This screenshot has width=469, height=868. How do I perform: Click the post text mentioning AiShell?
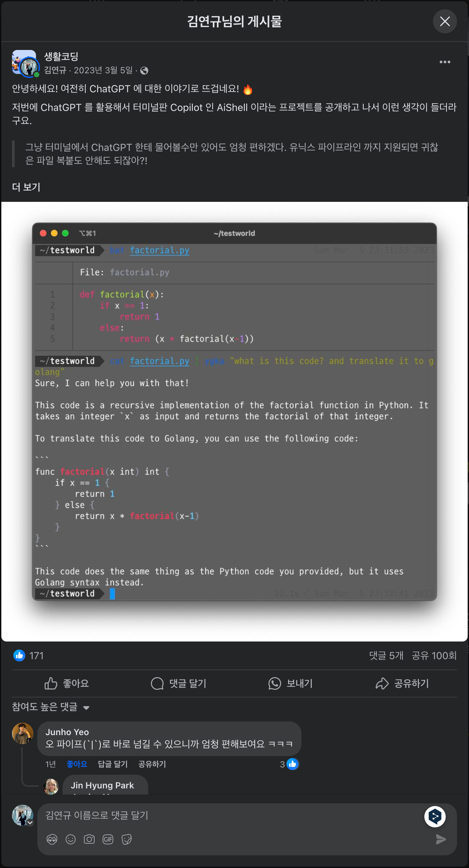point(234,114)
